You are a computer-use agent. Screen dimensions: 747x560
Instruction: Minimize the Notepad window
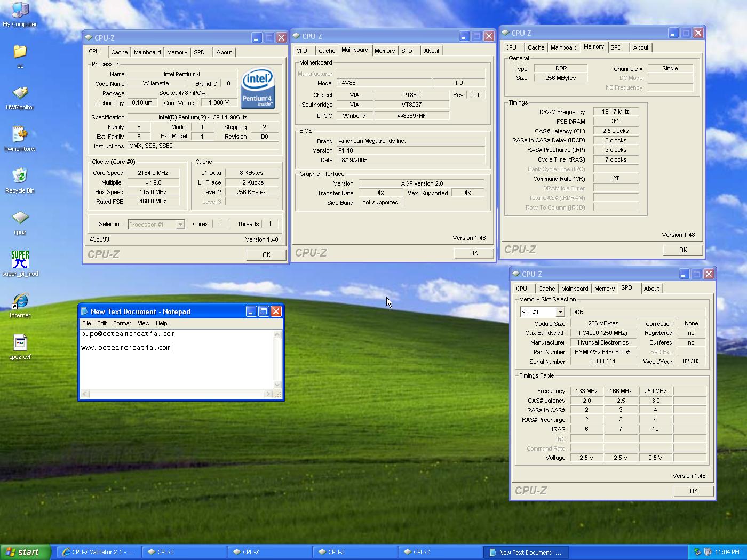pos(251,311)
